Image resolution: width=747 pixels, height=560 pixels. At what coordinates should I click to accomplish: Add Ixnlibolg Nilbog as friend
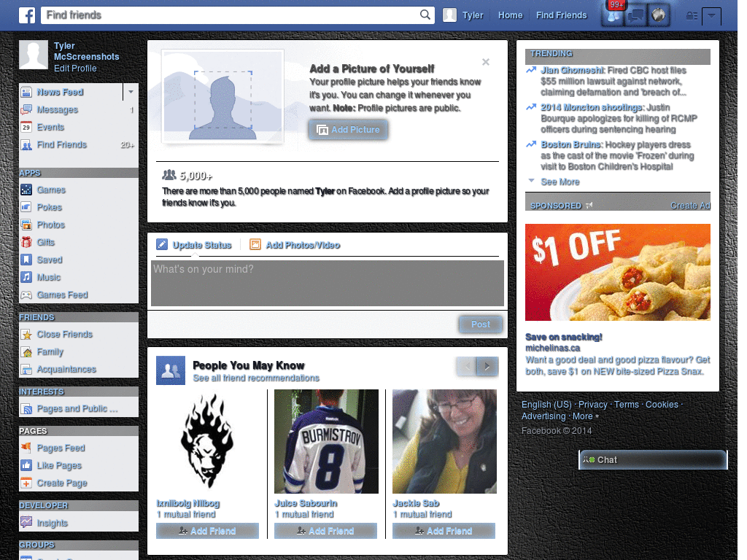pyautogui.click(x=207, y=531)
